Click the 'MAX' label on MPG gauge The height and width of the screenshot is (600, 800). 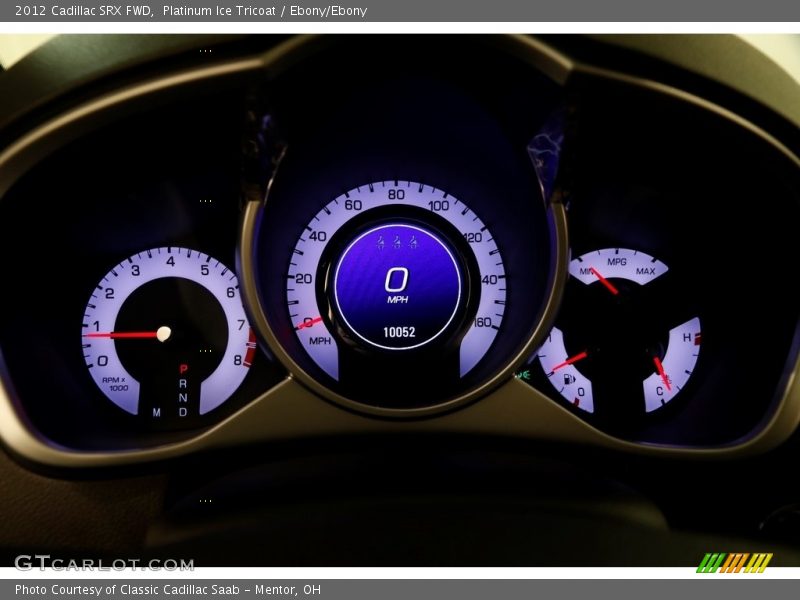645,271
